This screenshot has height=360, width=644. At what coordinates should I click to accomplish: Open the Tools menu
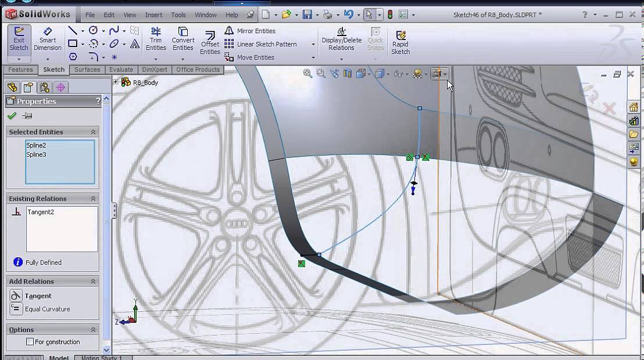point(178,15)
